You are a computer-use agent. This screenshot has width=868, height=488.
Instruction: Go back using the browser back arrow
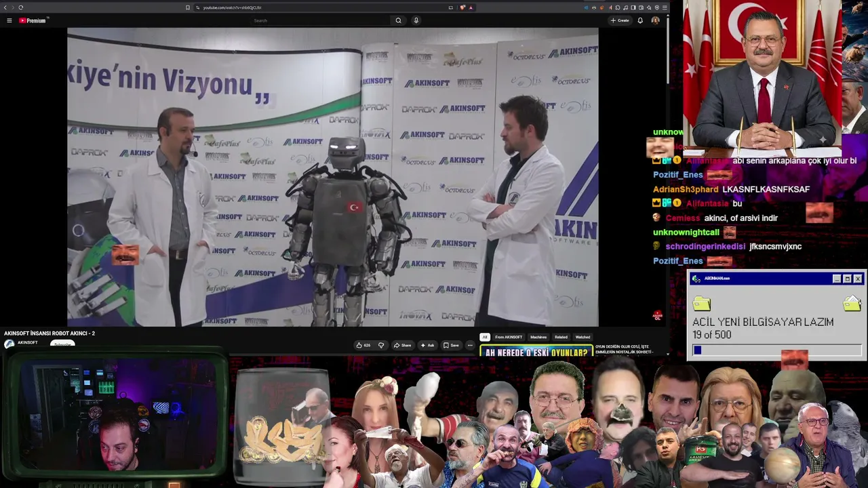tap(5, 7)
